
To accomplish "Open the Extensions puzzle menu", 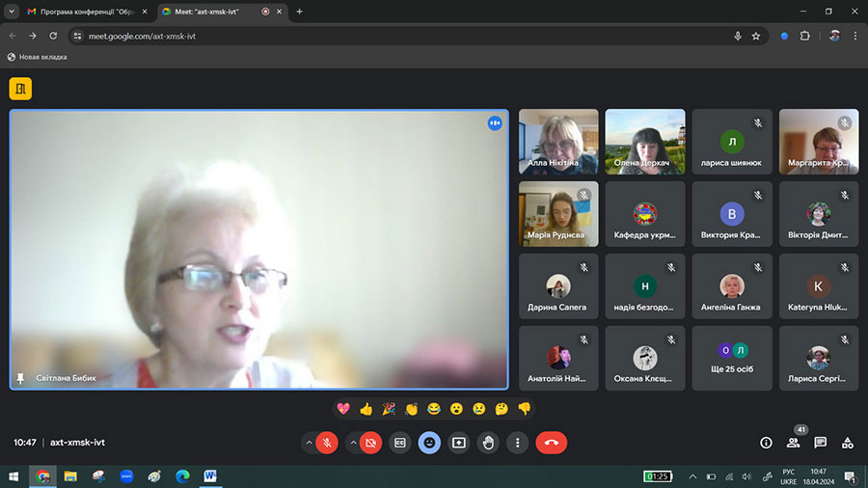I will [x=805, y=36].
